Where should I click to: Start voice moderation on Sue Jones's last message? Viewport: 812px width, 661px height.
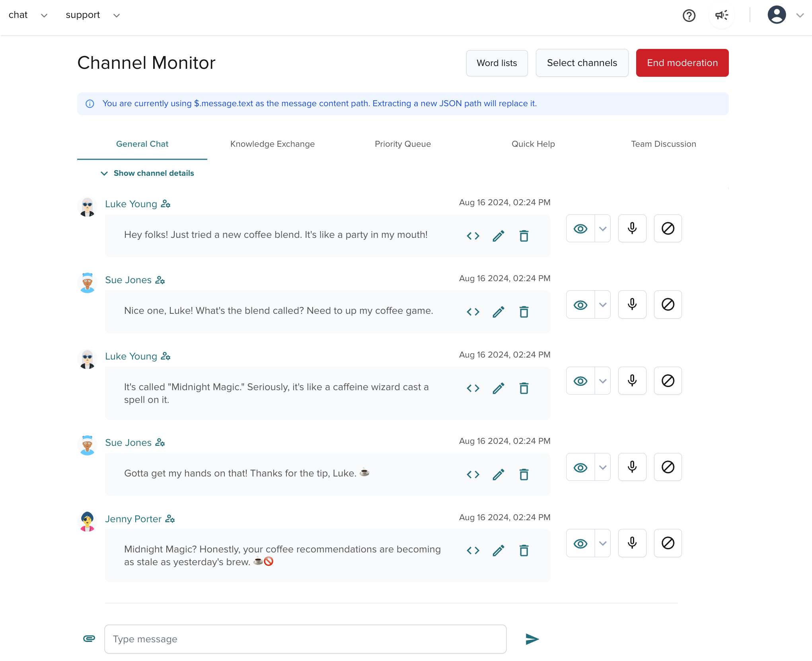(x=632, y=467)
